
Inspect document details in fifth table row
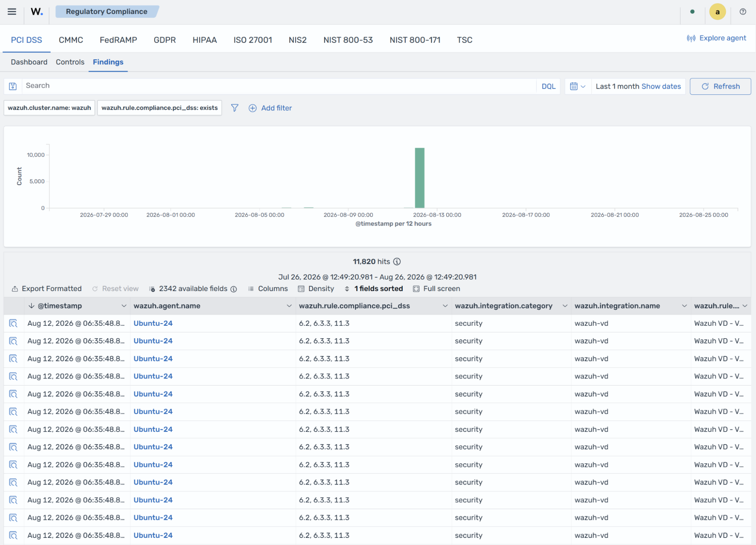(x=13, y=394)
